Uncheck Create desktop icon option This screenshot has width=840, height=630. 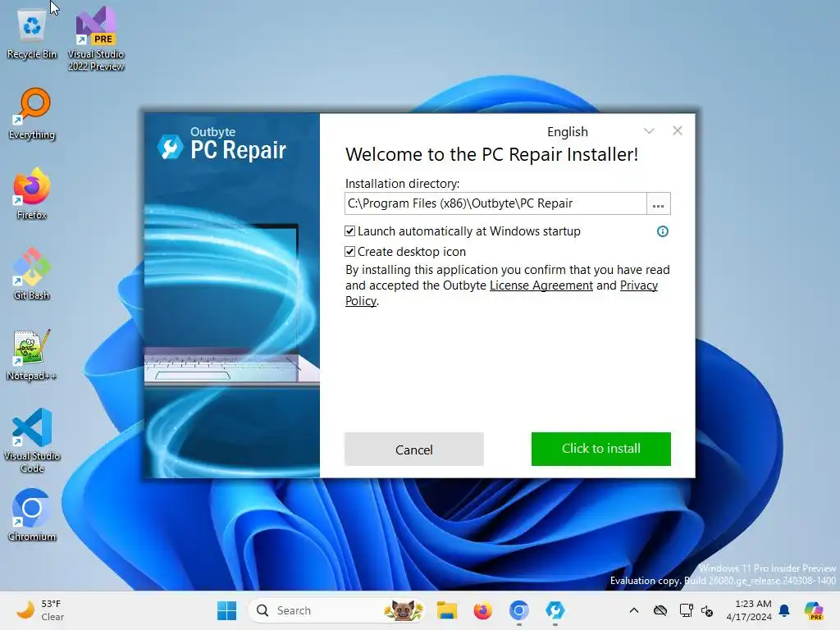tap(349, 251)
